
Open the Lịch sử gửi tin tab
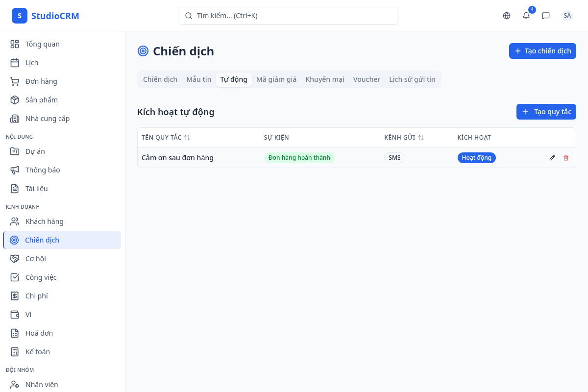412,79
